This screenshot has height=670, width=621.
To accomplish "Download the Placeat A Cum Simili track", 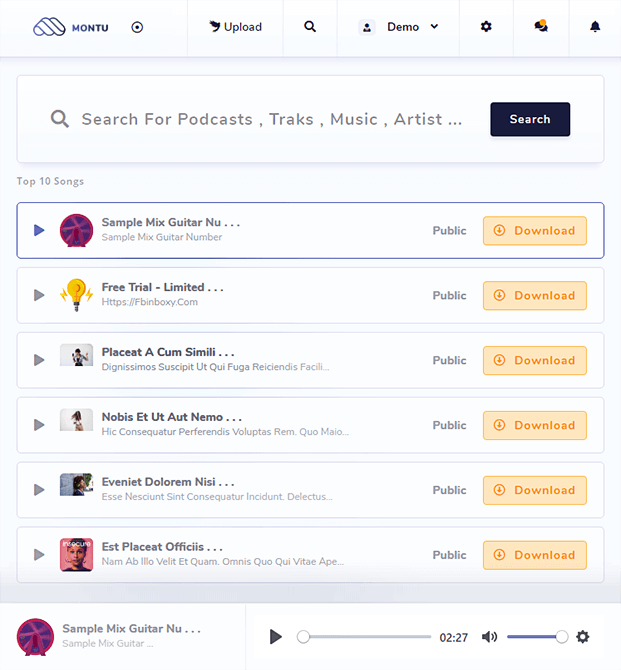I will pos(535,360).
